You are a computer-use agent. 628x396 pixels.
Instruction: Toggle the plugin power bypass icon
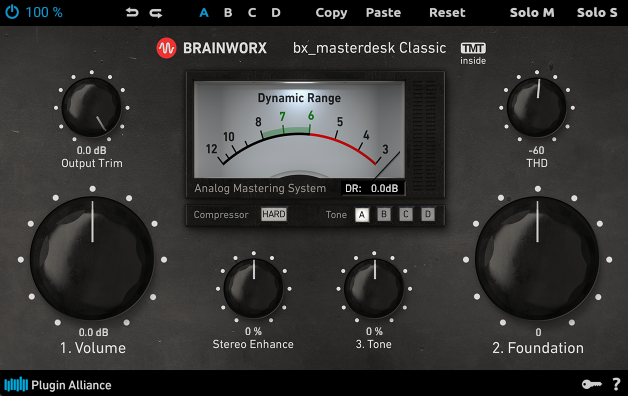(x=12, y=12)
